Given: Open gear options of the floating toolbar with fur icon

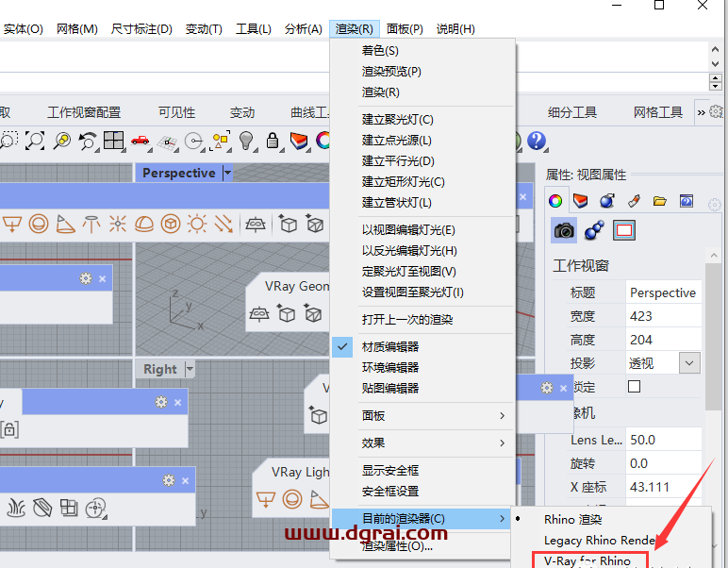Looking at the screenshot, I should [169, 480].
